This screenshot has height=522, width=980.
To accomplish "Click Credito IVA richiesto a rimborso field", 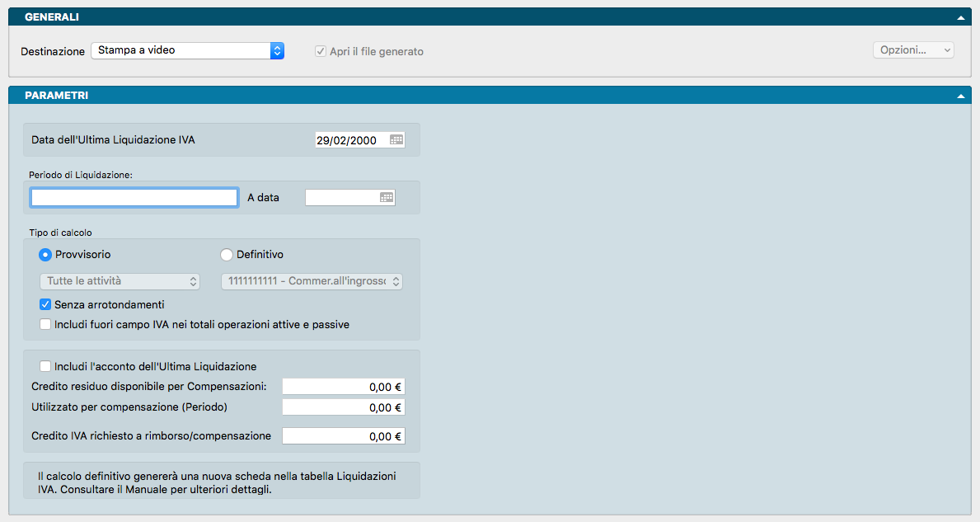I will point(344,436).
